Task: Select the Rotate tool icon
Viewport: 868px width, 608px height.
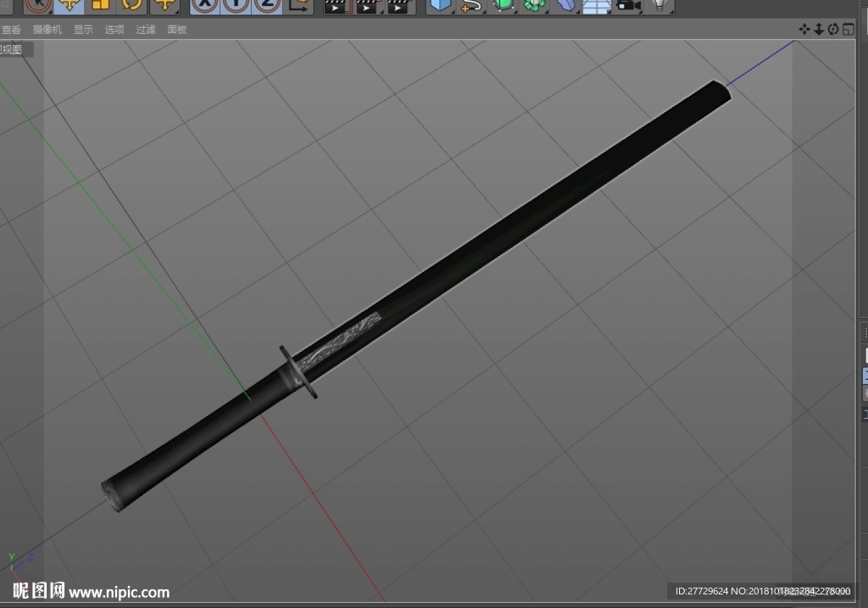Action: coord(131,5)
